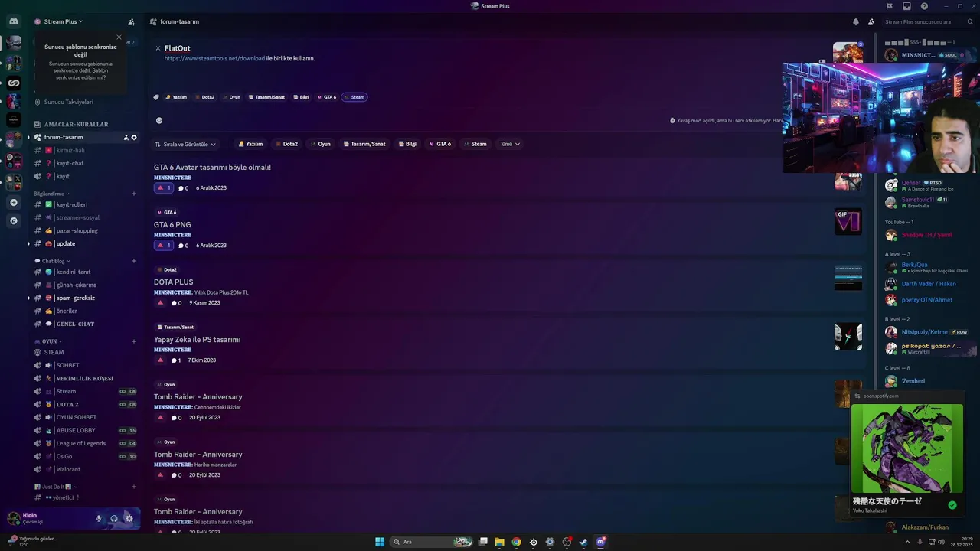
Task: Open Yapay Zeka post thumbnail
Action: coord(848,337)
